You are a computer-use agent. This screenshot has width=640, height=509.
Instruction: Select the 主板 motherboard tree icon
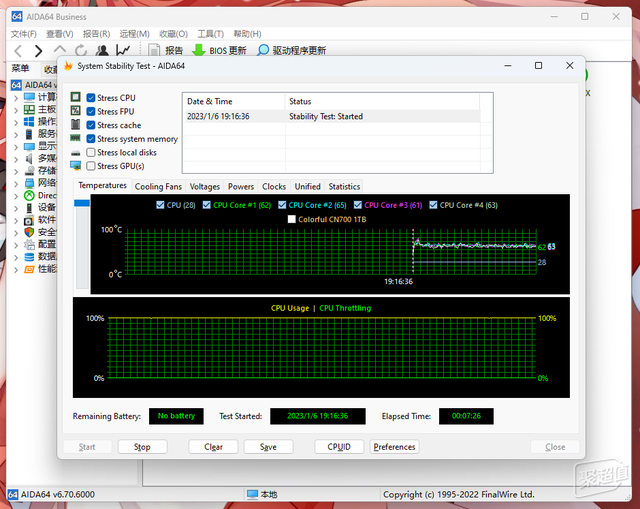29,109
